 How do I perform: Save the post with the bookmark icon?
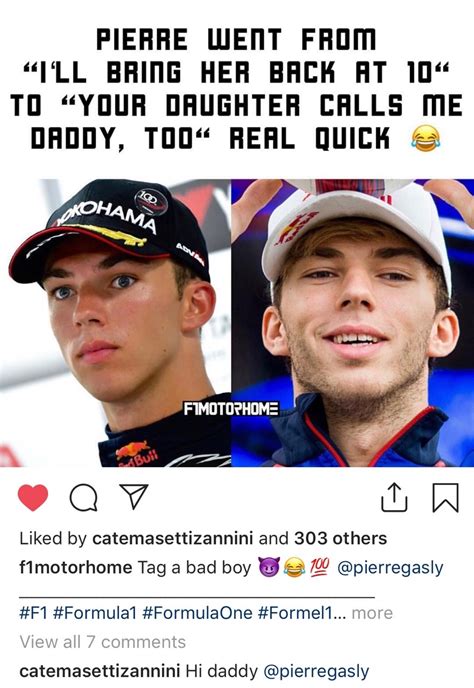pos(445,498)
